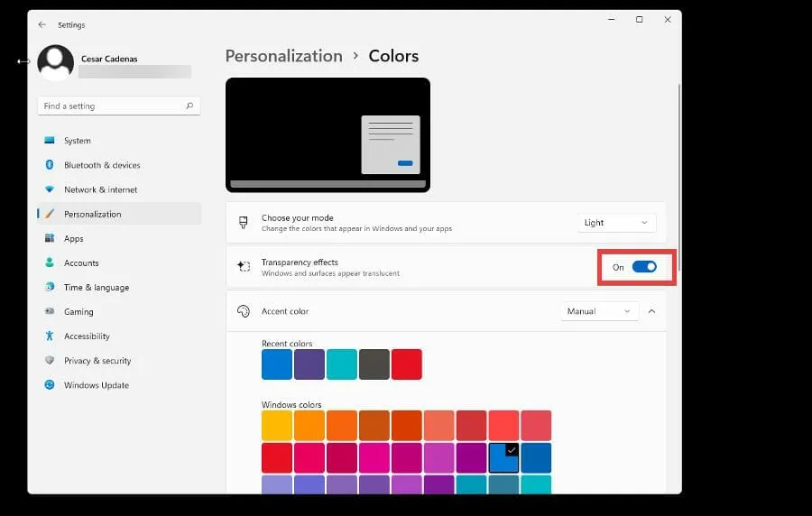This screenshot has height=516, width=812.
Task: Turn off Transparency effects toggle
Action: point(644,267)
